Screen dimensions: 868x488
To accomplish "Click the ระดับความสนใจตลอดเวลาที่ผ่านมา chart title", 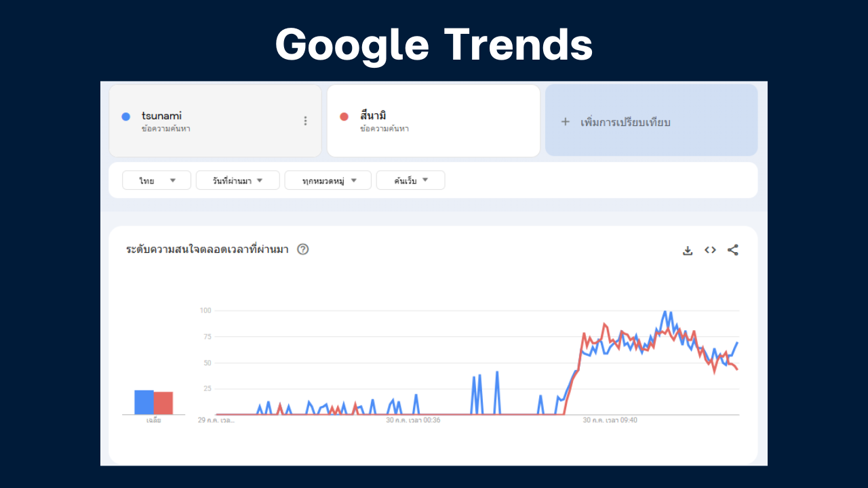I will coord(207,249).
